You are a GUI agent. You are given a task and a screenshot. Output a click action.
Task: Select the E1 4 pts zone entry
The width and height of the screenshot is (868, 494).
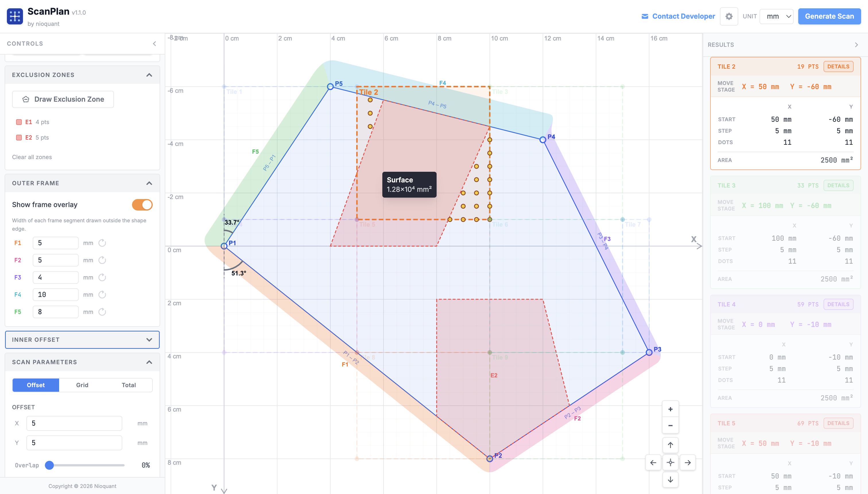tap(32, 122)
